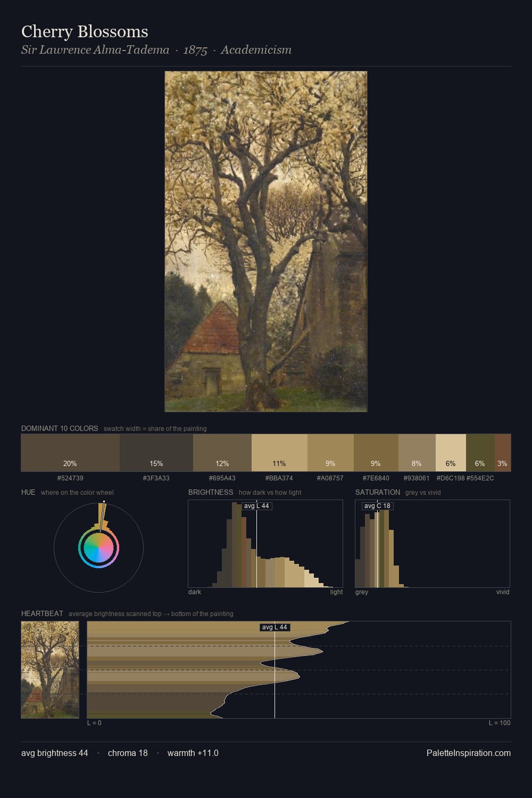The height and width of the screenshot is (798, 532).
Task: Open the main Cherry Blossoms painting image
Action: [x=266, y=242]
